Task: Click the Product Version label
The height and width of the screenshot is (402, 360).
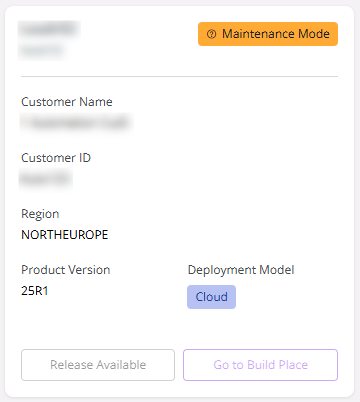Action: [x=66, y=270]
